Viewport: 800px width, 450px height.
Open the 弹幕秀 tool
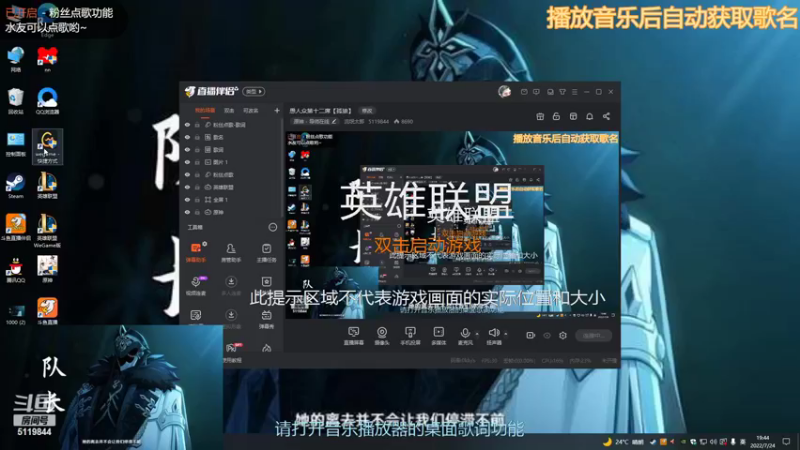[x=266, y=319]
